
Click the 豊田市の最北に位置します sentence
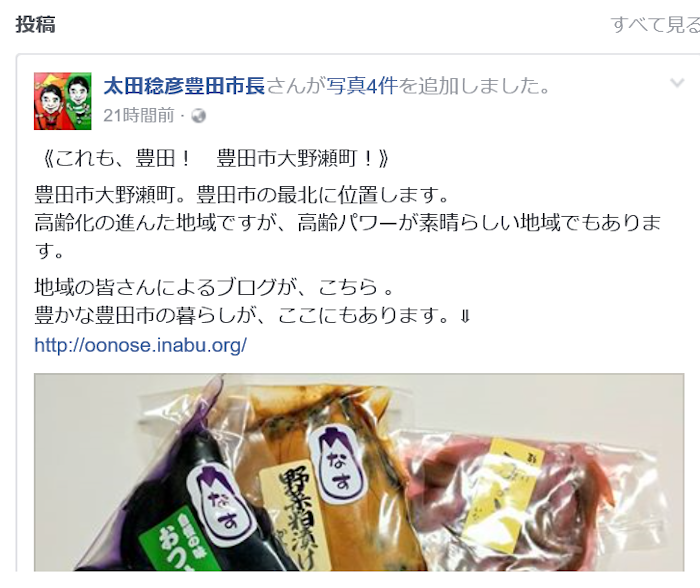[322, 195]
